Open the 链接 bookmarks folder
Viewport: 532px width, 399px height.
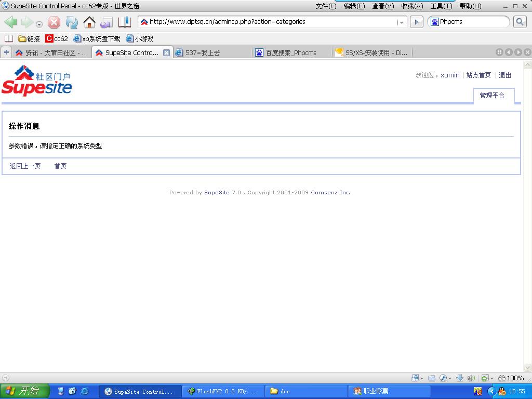click(x=29, y=38)
